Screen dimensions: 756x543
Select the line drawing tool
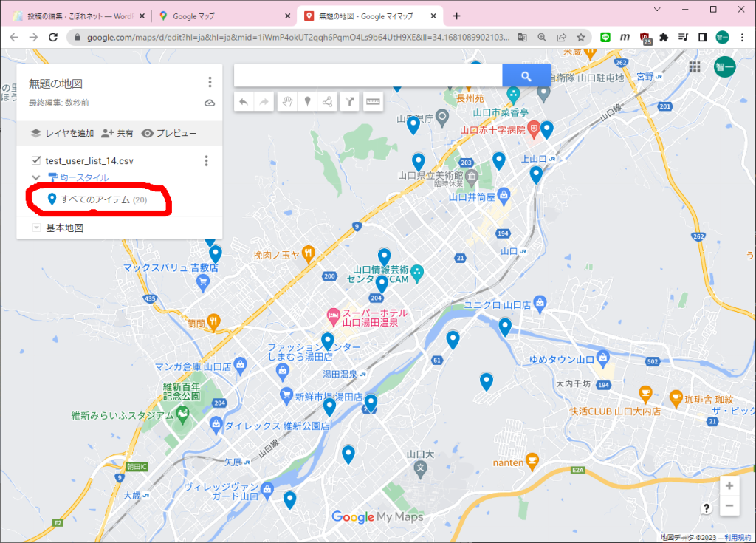click(x=328, y=101)
